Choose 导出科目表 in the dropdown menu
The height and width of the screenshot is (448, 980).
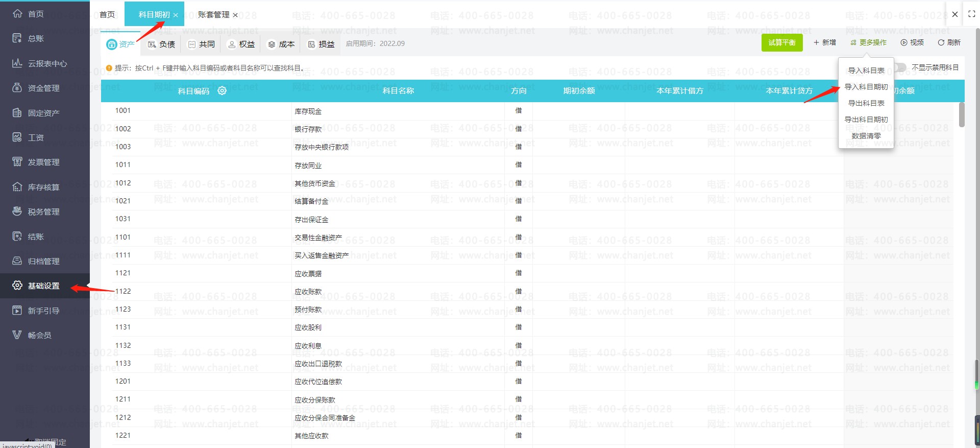866,103
